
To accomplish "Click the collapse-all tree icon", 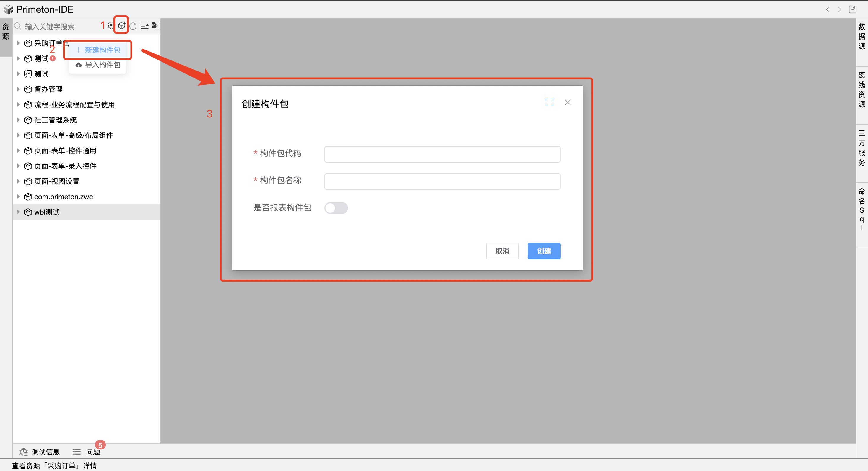I will 144,26.
